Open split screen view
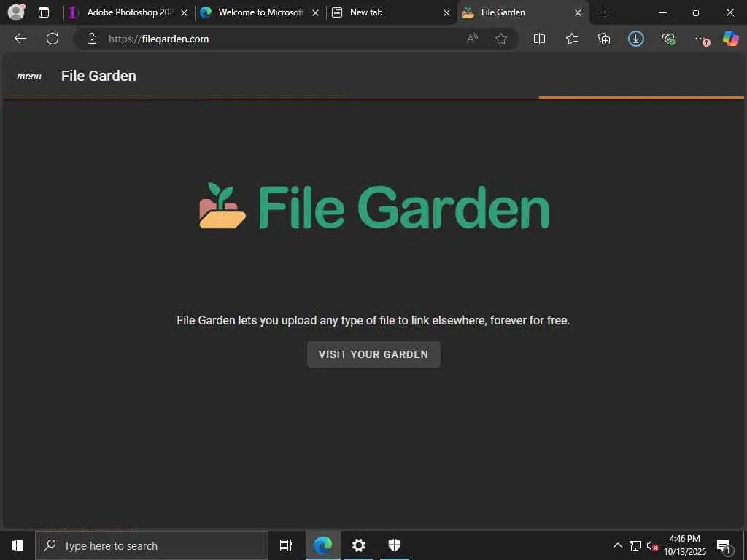747x560 pixels. (539, 39)
